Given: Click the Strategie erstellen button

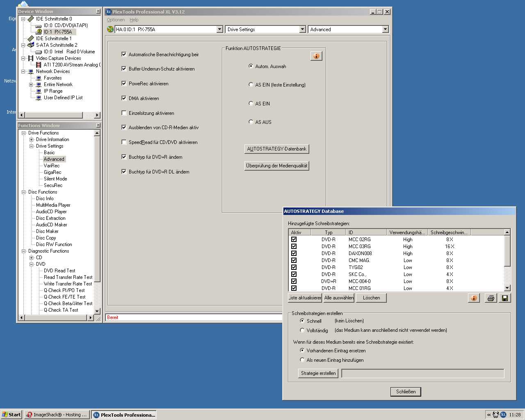Looking at the screenshot, I should tap(318, 373).
